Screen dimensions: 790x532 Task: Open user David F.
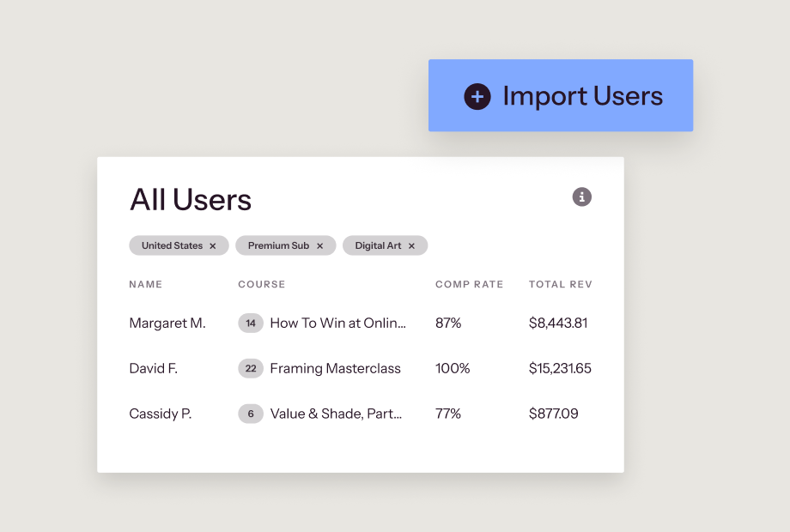[x=153, y=368]
